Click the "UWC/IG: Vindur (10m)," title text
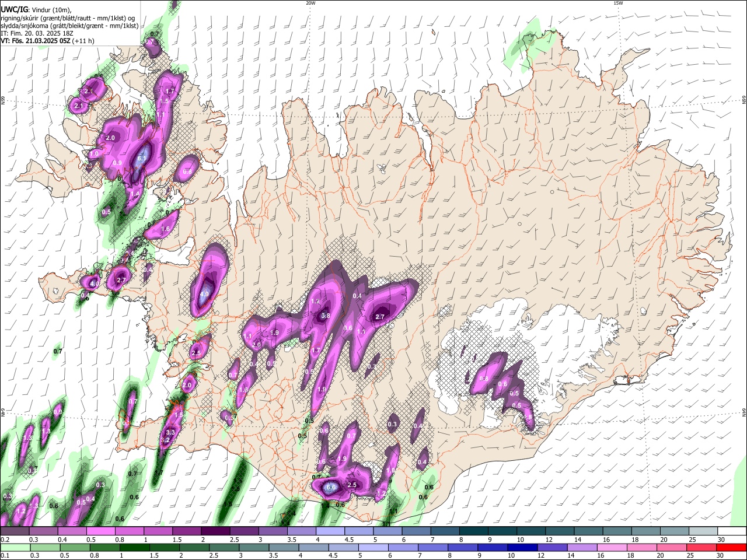Image resolution: width=747 pixels, height=560 pixels. [x=36, y=9]
